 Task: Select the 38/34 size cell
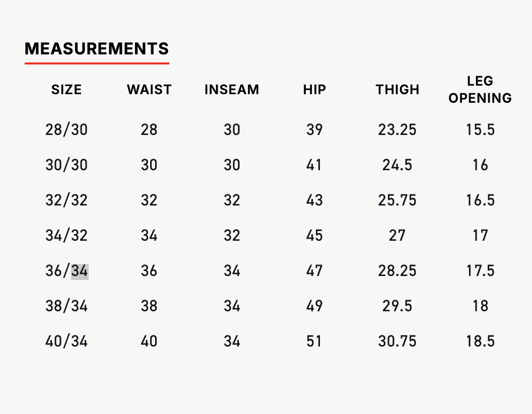point(66,306)
